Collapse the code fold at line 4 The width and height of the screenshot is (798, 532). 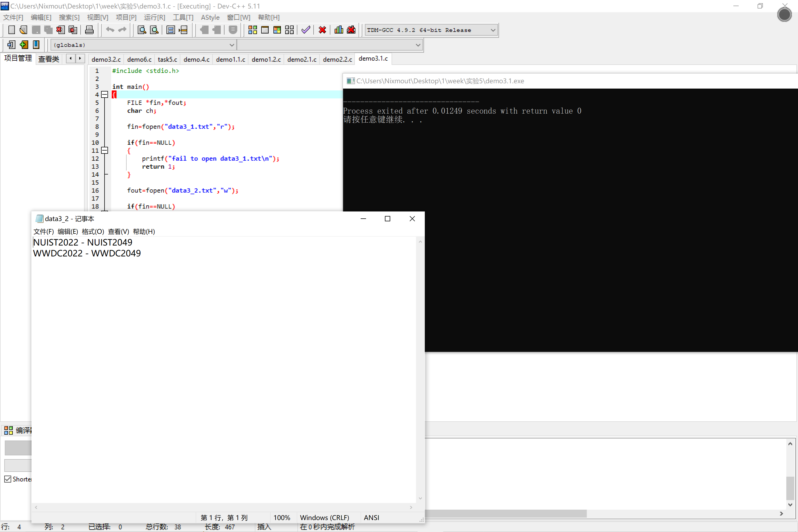pos(105,95)
